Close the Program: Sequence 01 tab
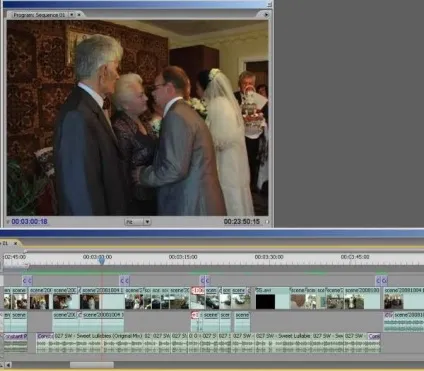This screenshot has width=424, height=371. click(x=79, y=15)
